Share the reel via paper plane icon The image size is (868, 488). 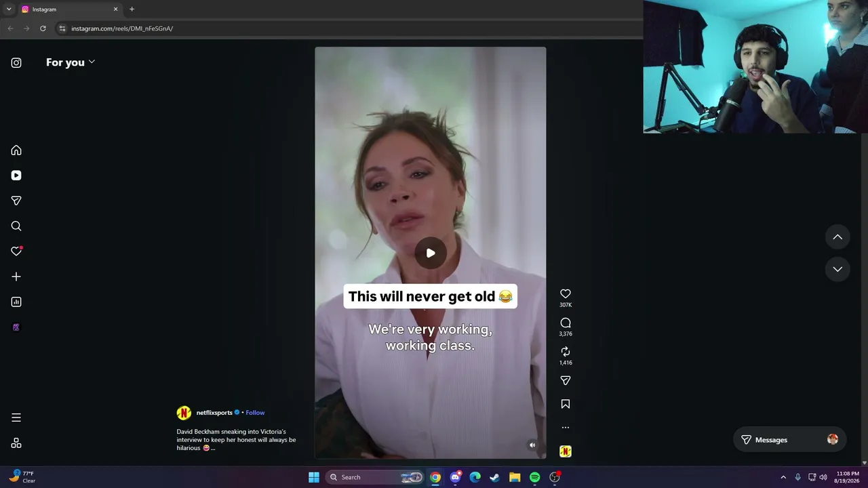point(566,380)
